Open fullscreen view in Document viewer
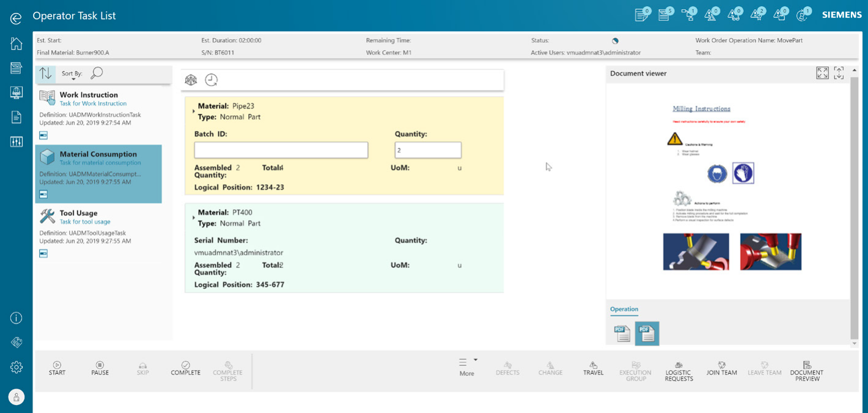 point(822,73)
